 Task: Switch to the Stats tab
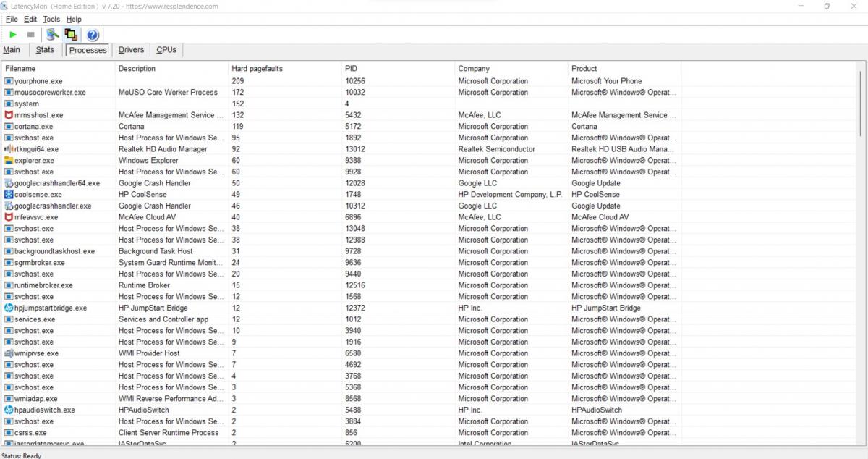[x=45, y=50]
